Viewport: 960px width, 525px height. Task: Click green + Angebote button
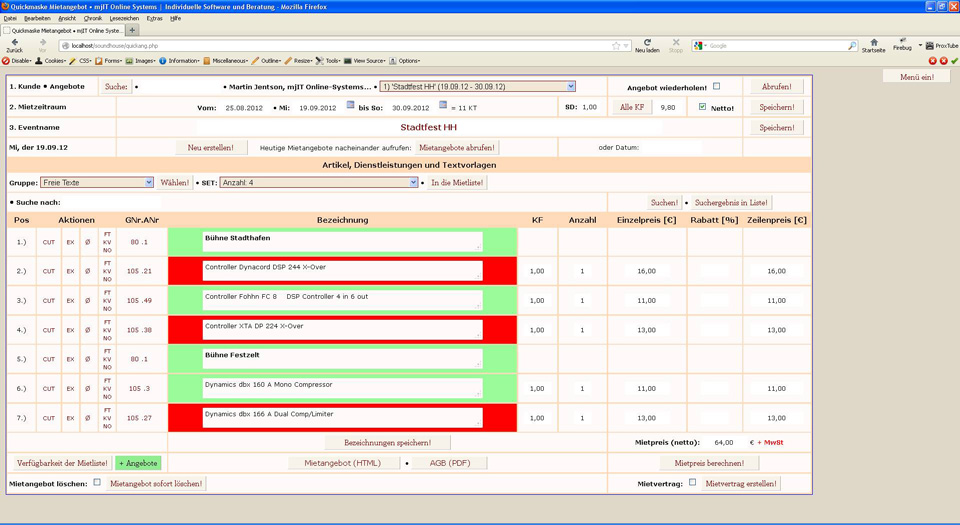(138, 463)
